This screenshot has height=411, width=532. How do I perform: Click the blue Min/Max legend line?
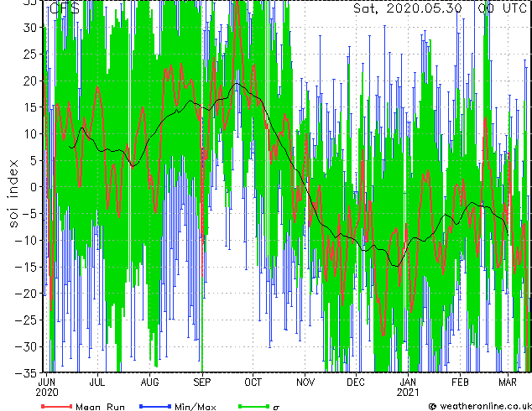point(155,406)
